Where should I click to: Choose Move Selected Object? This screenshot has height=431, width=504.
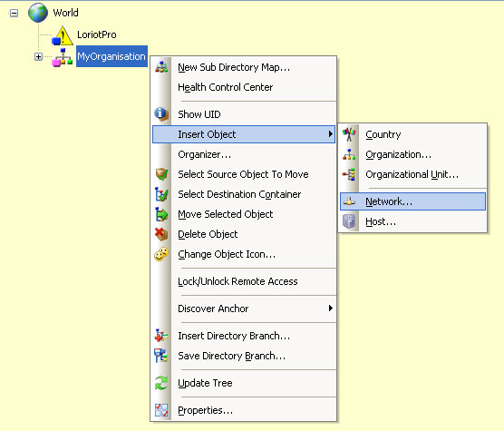(244, 214)
